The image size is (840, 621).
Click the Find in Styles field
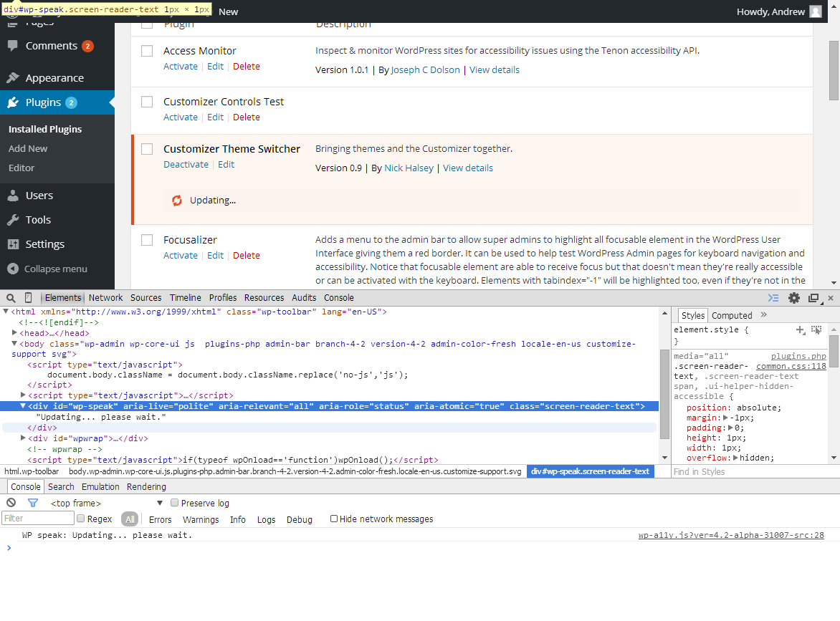pos(750,471)
